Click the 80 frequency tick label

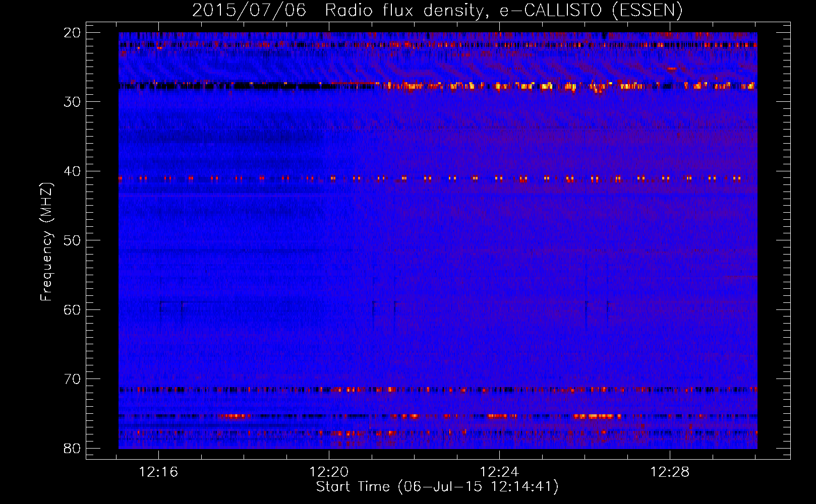[72, 449]
